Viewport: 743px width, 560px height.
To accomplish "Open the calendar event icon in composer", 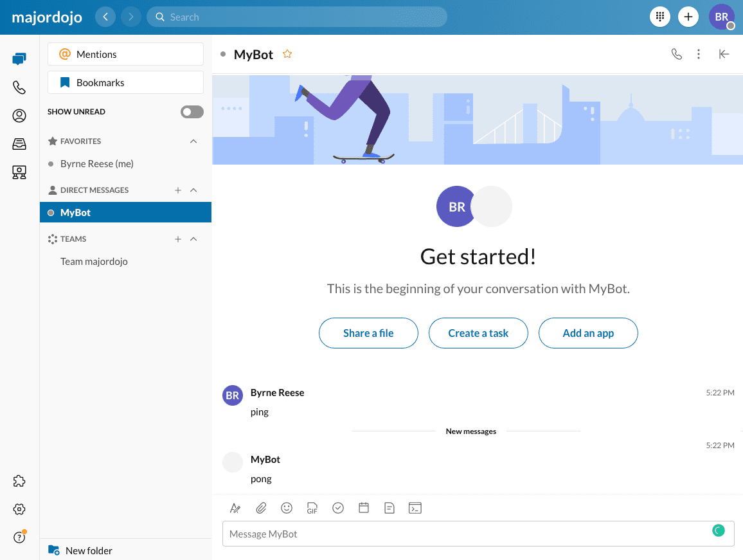I will pos(364,508).
